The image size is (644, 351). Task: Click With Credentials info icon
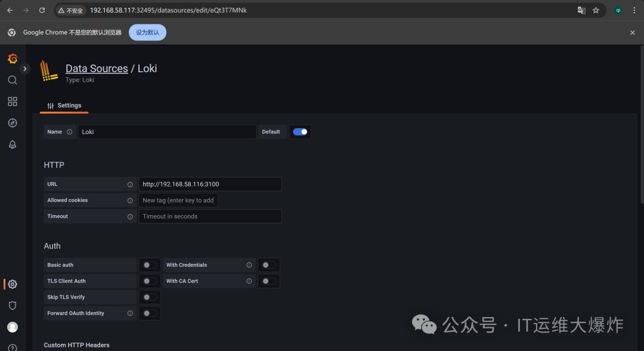click(249, 265)
